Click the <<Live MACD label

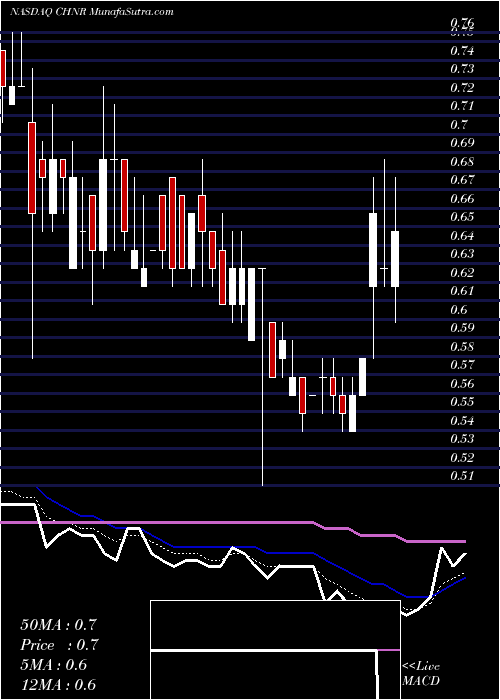point(421,673)
